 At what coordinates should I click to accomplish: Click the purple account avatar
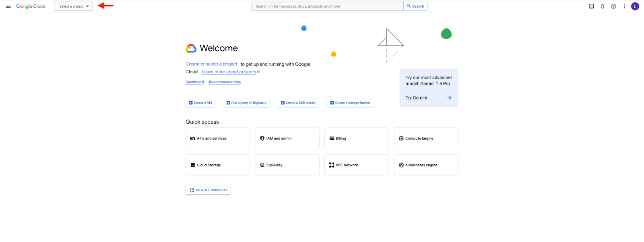(635, 6)
